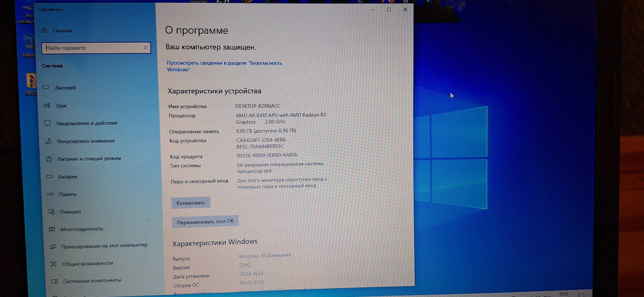Click device name DESKTOP-K2RNACC
Image resolution: width=644 pixels, height=297 pixels.
(258, 106)
